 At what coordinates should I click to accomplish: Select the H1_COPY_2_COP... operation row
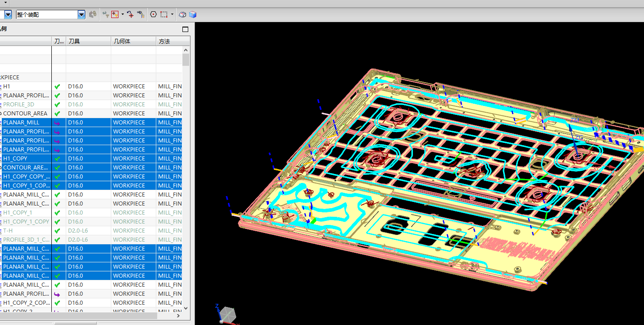click(x=26, y=302)
